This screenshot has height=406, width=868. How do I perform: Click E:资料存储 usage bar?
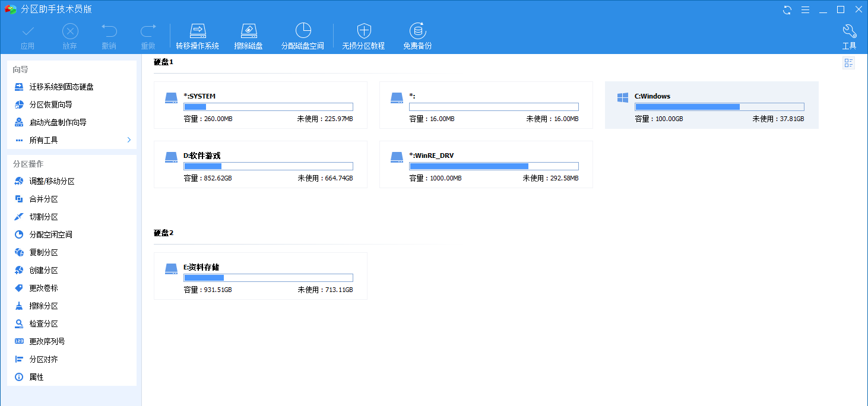(268, 278)
